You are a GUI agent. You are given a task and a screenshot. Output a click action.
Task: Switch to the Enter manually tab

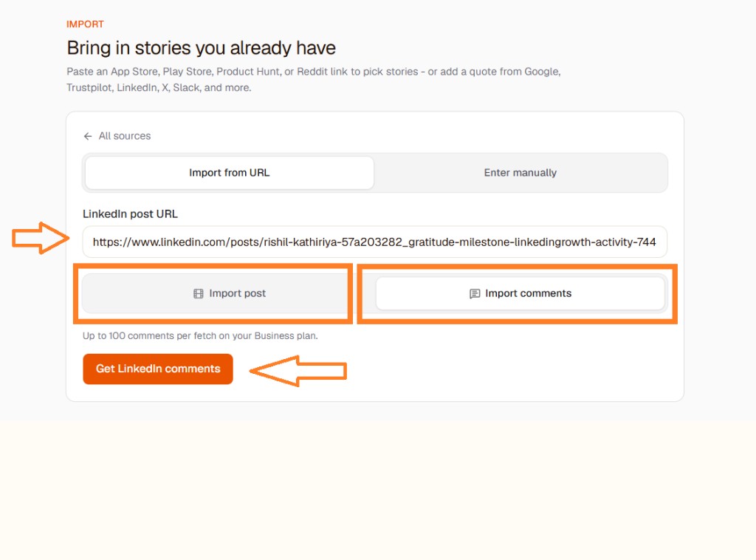520,173
